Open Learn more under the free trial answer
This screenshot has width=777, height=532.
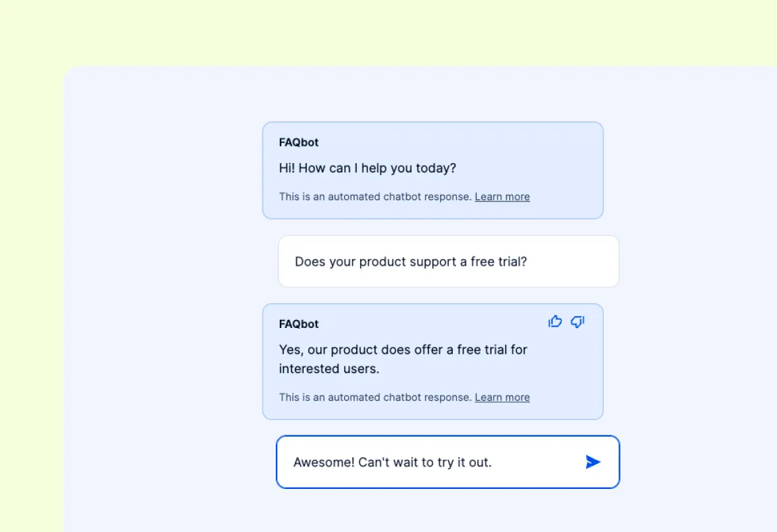(502, 397)
